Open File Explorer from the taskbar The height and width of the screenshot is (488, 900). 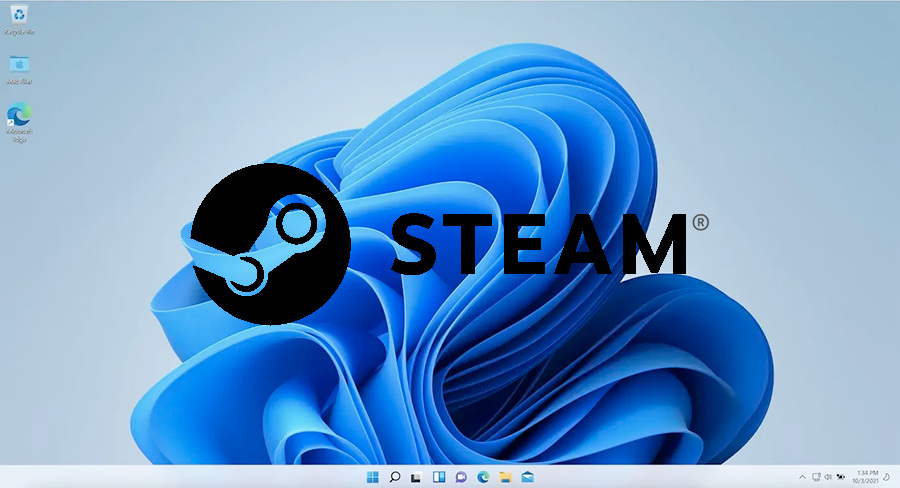pos(505,477)
